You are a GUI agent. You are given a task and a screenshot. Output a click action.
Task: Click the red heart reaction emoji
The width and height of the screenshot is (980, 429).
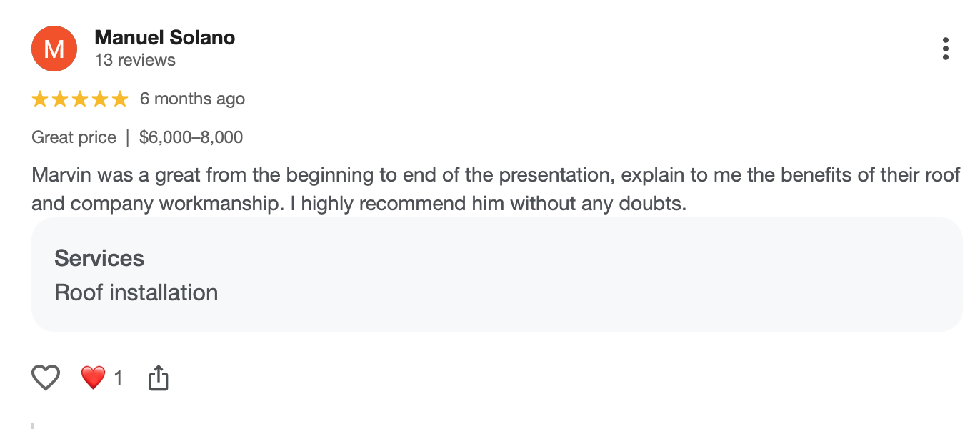pos(93,378)
